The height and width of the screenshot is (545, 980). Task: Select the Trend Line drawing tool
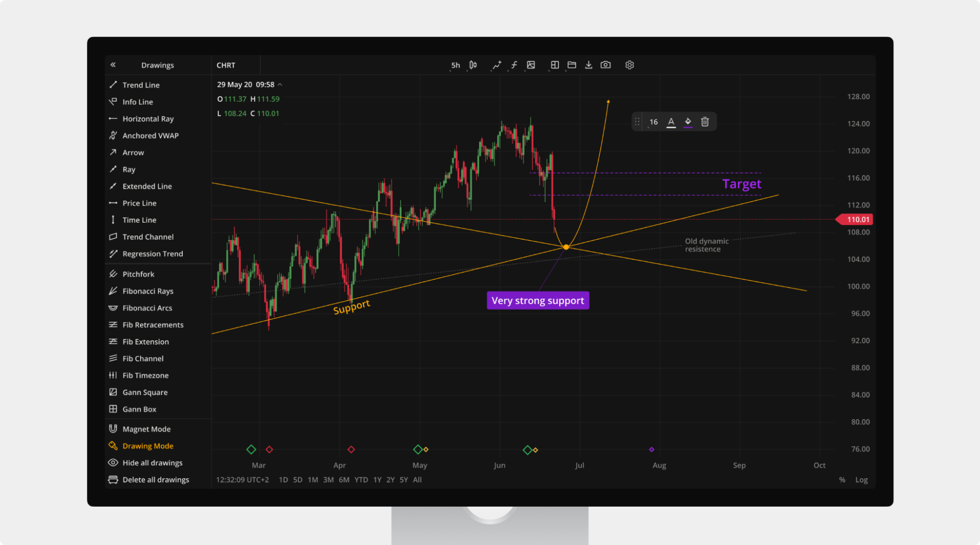click(141, 85)
